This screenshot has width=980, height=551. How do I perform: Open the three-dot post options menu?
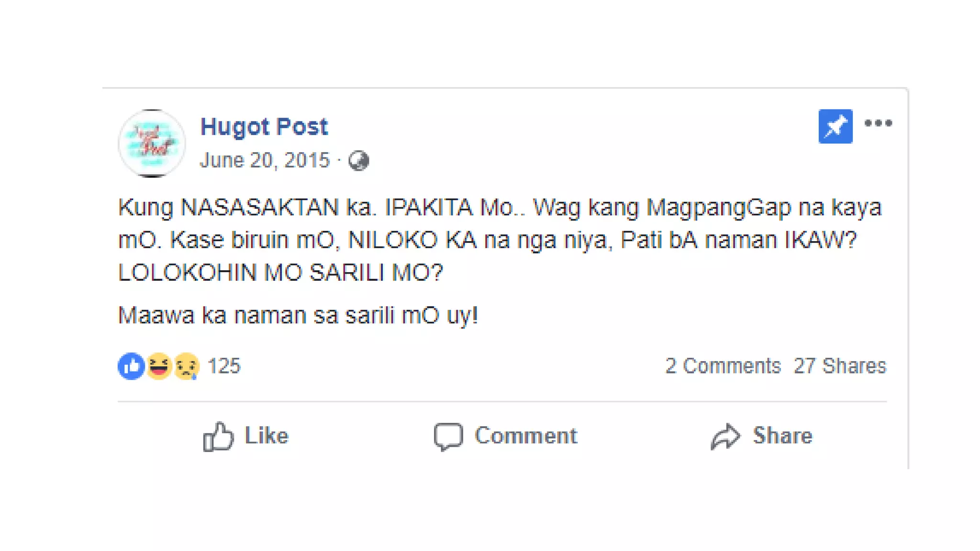pyautogui.click(x=878, y=123)
